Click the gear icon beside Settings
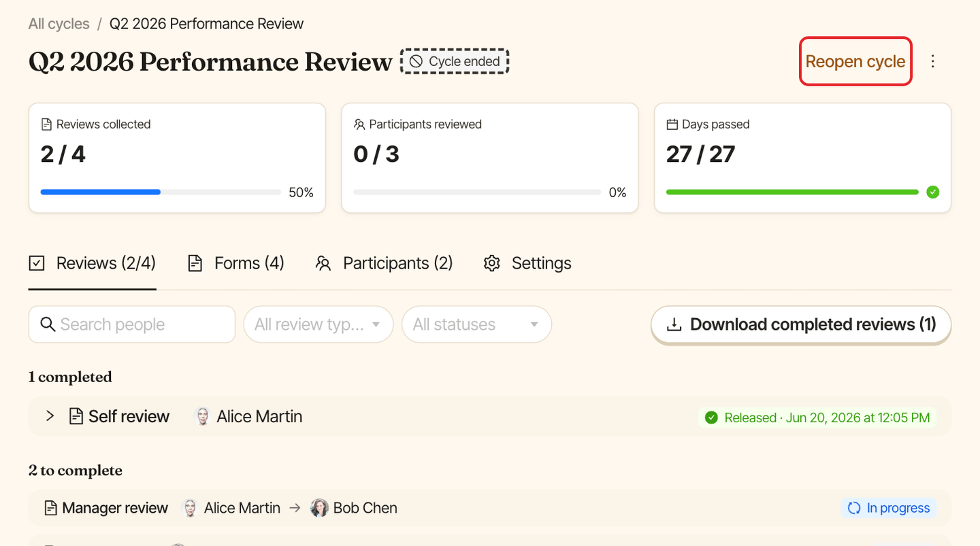The width and height of the screenshot is (980, 546). (x=491, y=263)
